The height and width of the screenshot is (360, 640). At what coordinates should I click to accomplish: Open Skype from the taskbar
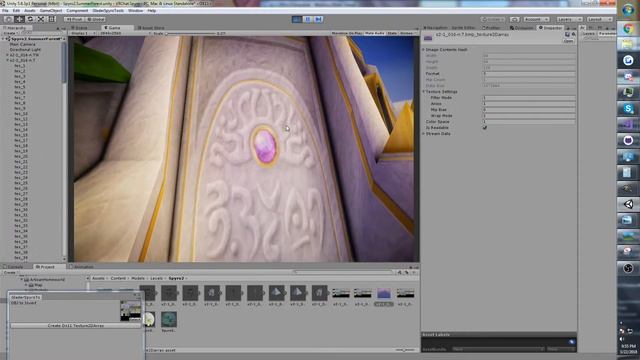628,109
